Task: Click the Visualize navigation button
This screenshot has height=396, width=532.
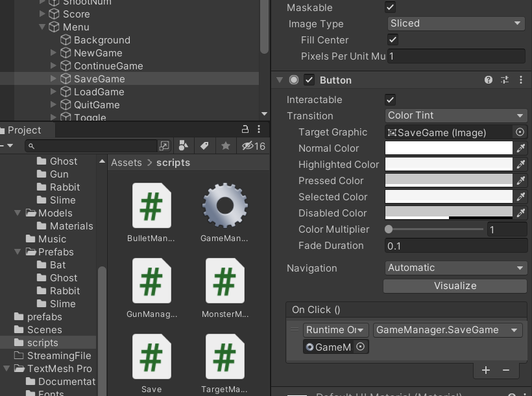Action: (455, 286)
